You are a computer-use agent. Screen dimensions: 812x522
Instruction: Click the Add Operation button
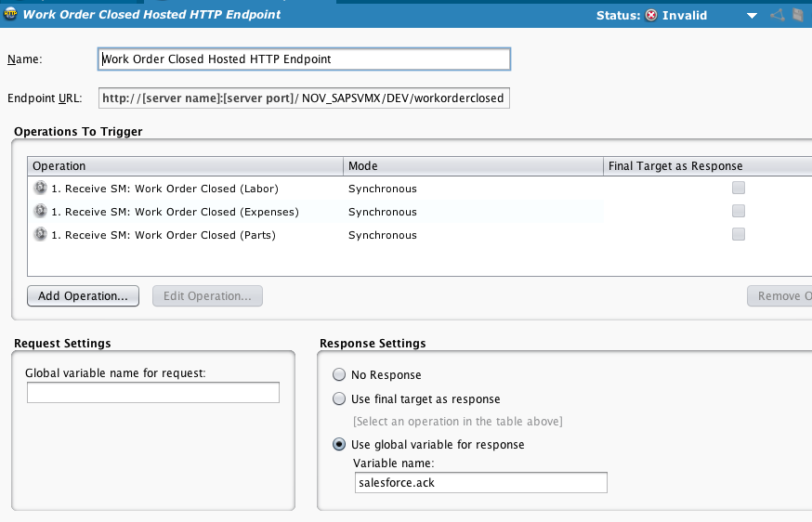click(x=84, y=296)
